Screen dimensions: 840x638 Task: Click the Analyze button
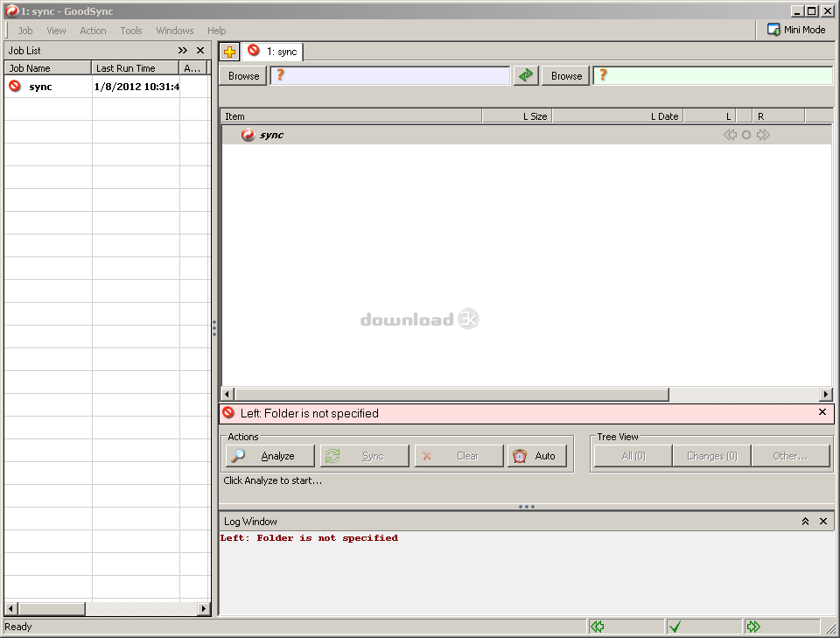tap(270, 456)
